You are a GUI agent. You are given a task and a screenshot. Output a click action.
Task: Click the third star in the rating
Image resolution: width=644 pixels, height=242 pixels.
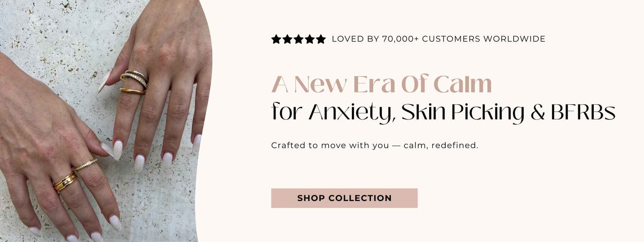pos(299,39)
